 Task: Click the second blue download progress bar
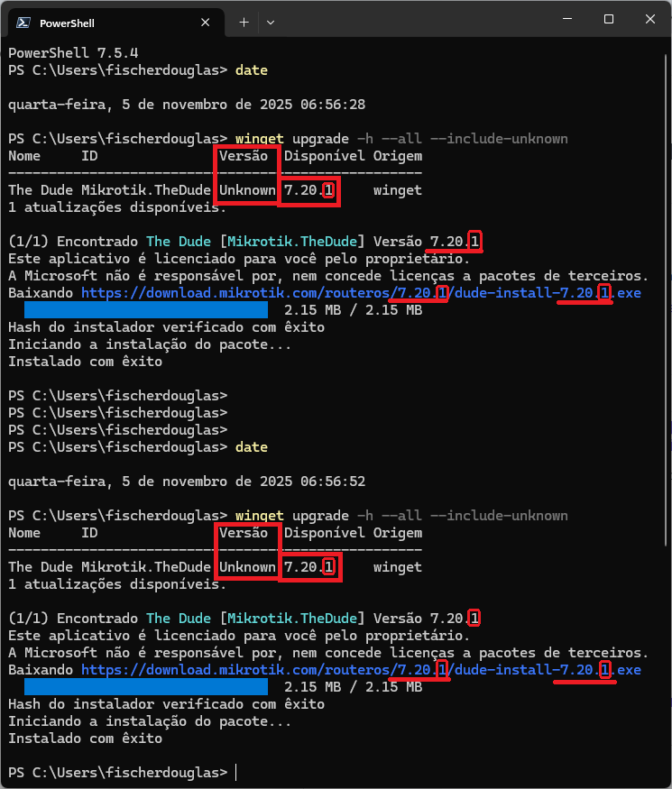pos(146,687)
